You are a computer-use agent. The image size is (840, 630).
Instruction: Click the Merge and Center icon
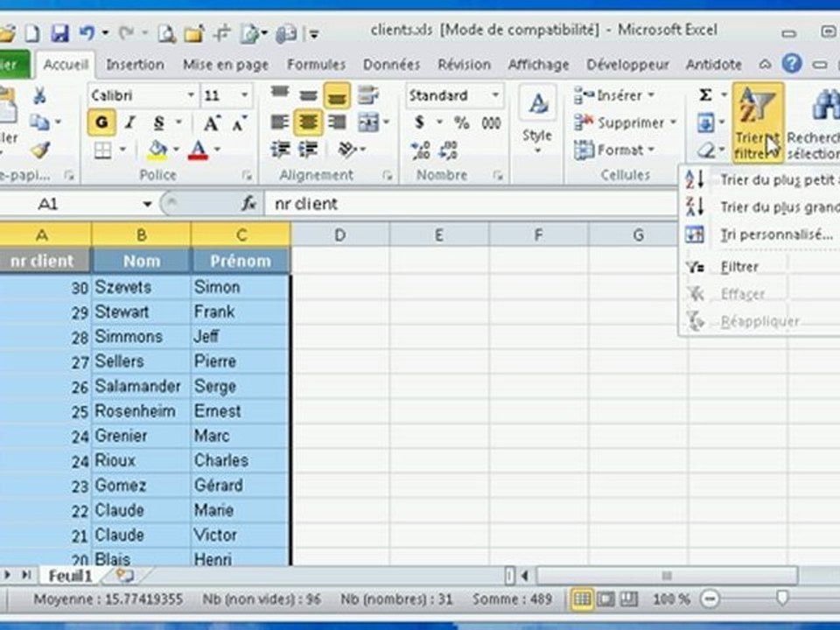[368, 122]
